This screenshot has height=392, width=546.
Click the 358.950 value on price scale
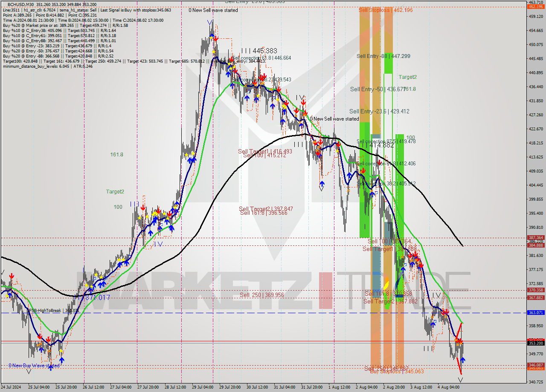point(535,326)
